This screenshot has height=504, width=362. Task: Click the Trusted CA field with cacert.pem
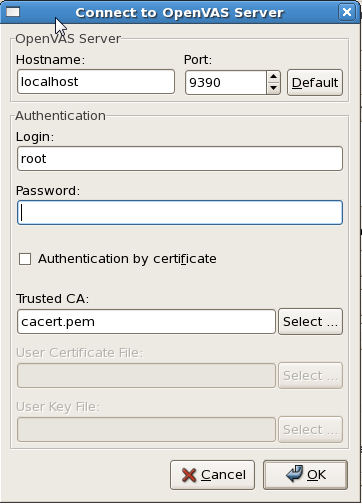coord(146,322)
